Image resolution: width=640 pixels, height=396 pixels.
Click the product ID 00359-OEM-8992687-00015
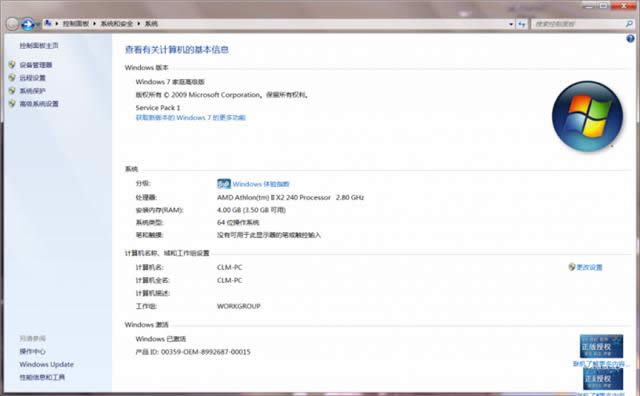click(x=206, y=352)
